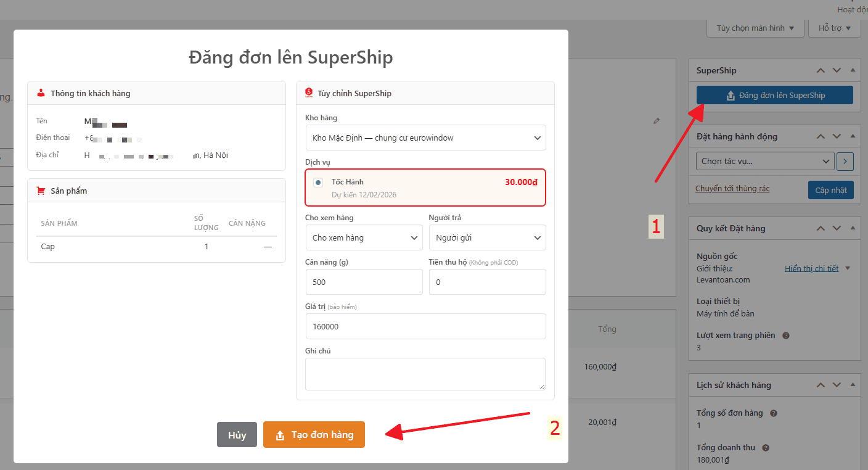This screenshot has width=868, height=470.
Task: Move Lịch sử khách hàng panel up
Action: [821, 385]
